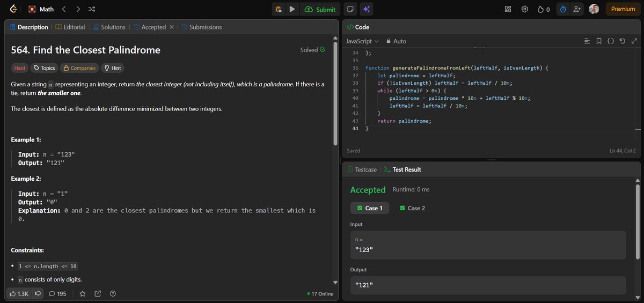Format code with the align-lines icon
This screenshot has width=644, height=303.
(587, 41)
